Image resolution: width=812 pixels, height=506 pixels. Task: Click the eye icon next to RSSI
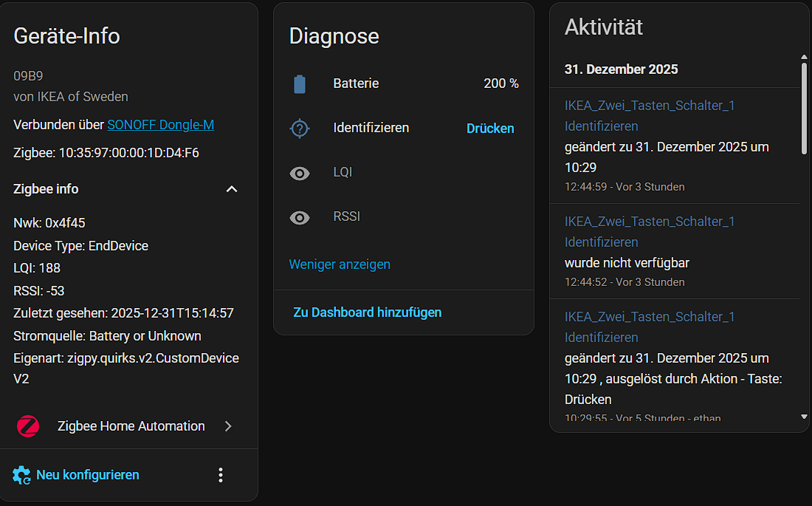click(x=299, y=217)
